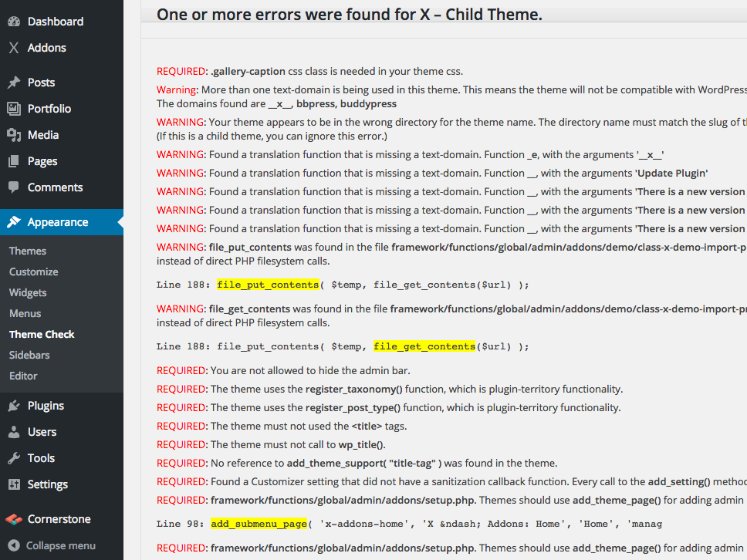Click the Cornerstone logo icon
This screenshot has height=560, width=747.
(14, 519)
